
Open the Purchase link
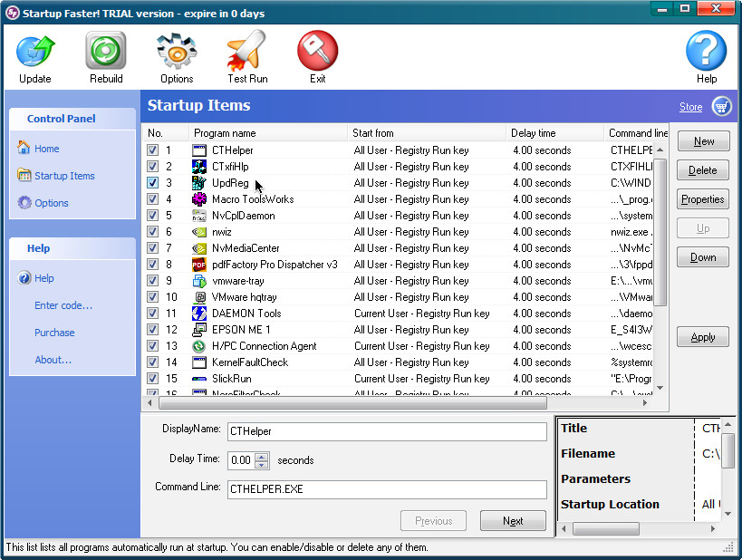[x=54, y=333]
